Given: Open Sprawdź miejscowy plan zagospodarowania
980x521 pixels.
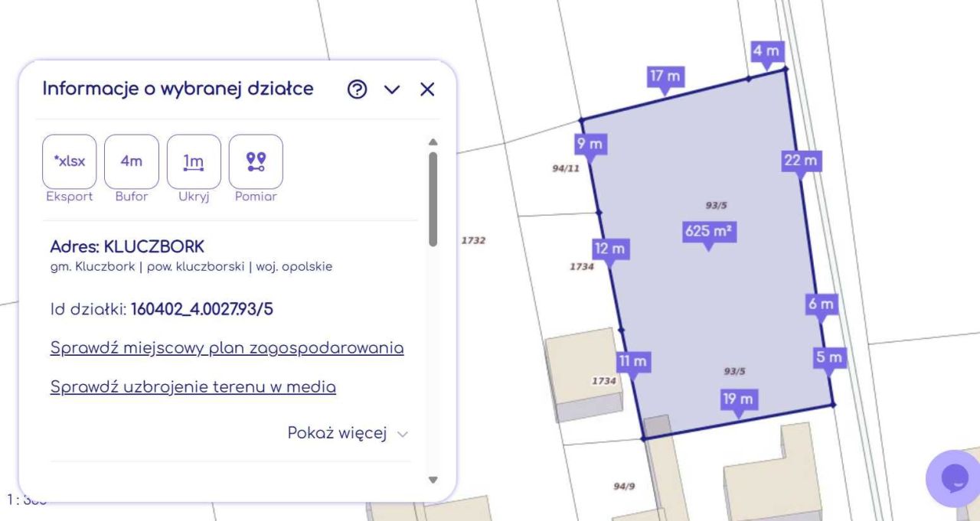Looking at the screenshot, I should pyautogui.click(x=227, y=347).
